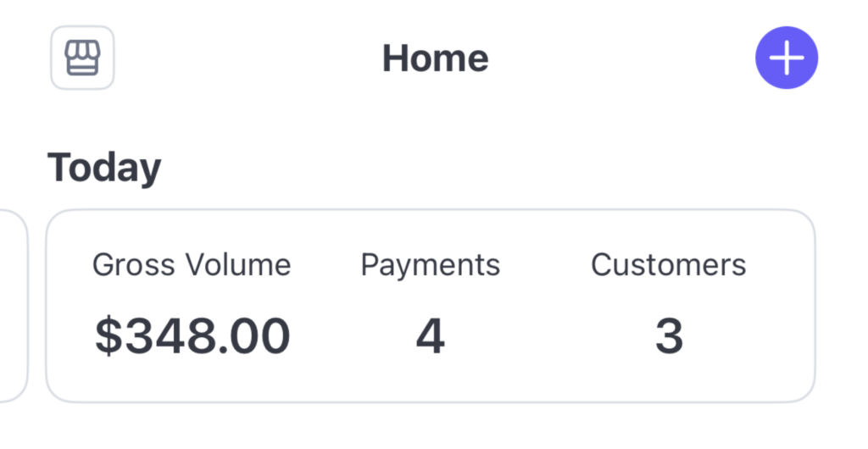Screen dimensions: 868x449
Task: Click the dollar sign in the gross amount
Action: pyautogui.click(x=108, y=336)
